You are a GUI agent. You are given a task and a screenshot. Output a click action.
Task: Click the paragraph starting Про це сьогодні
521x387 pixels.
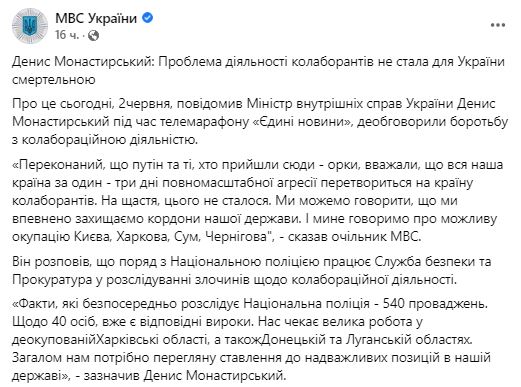tap(260, 122)
